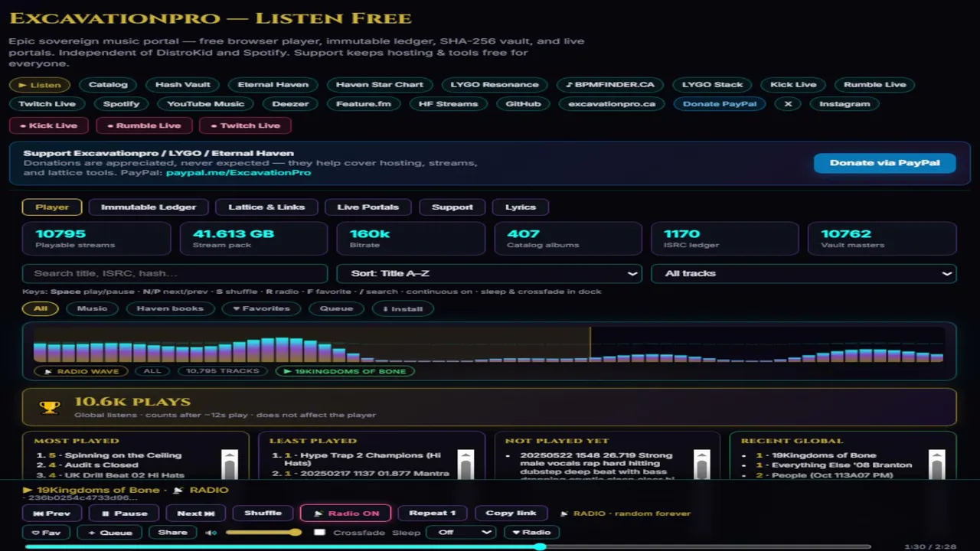Screen dimensions: 980x551
Task: Switch to the Immutable Ledger tab
Action: pyautogui.click(x=149, y=207)
